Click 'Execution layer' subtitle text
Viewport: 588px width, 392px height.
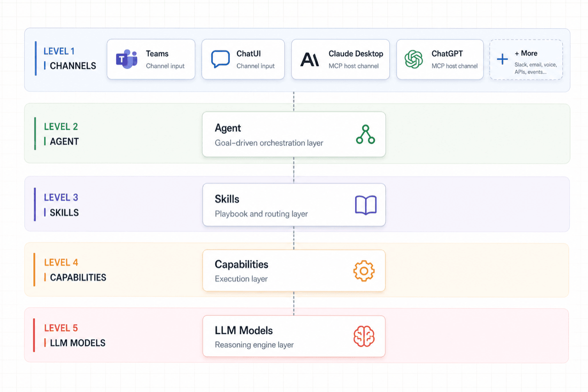pos(241,279)
